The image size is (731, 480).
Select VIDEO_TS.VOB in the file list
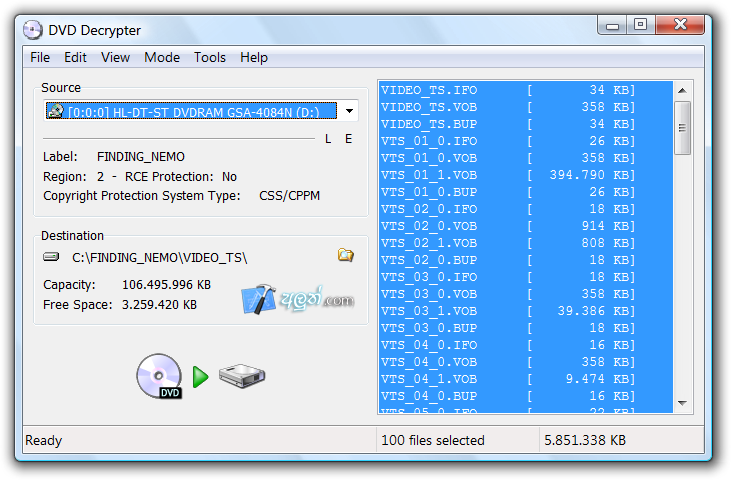point(526,107)
